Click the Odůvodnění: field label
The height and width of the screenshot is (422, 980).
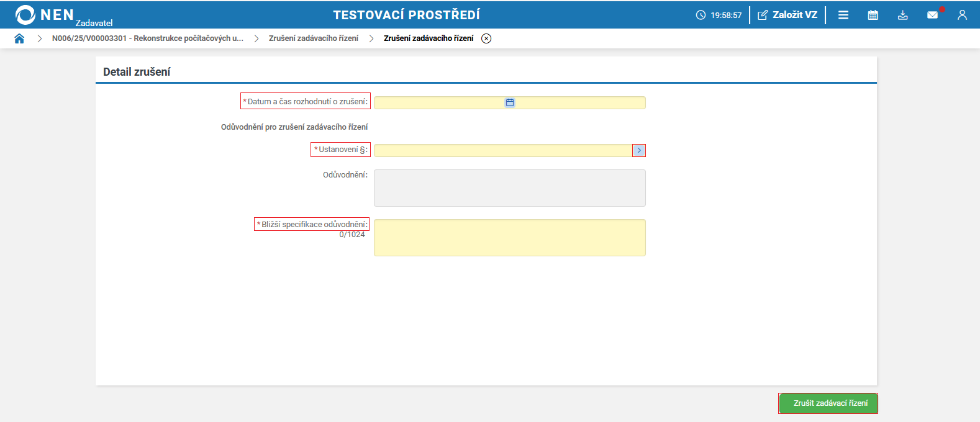point(345,175)
